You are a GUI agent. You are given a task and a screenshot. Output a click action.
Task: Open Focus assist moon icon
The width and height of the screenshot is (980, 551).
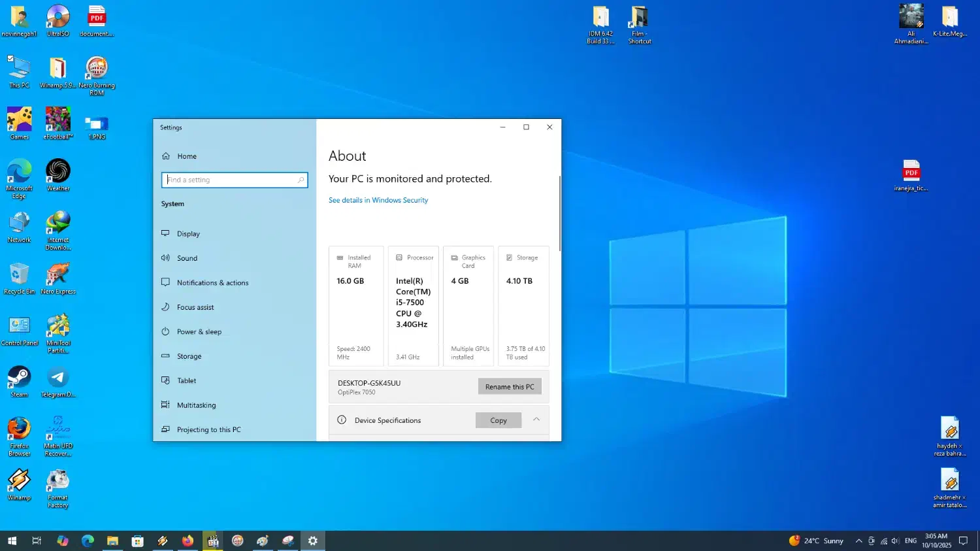(x=166, y=307)
